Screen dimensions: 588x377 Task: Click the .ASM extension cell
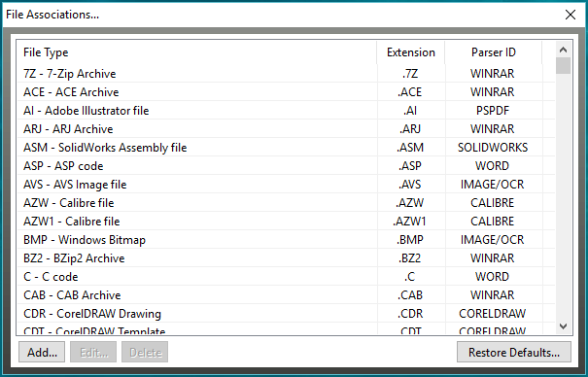click(410, 148)
